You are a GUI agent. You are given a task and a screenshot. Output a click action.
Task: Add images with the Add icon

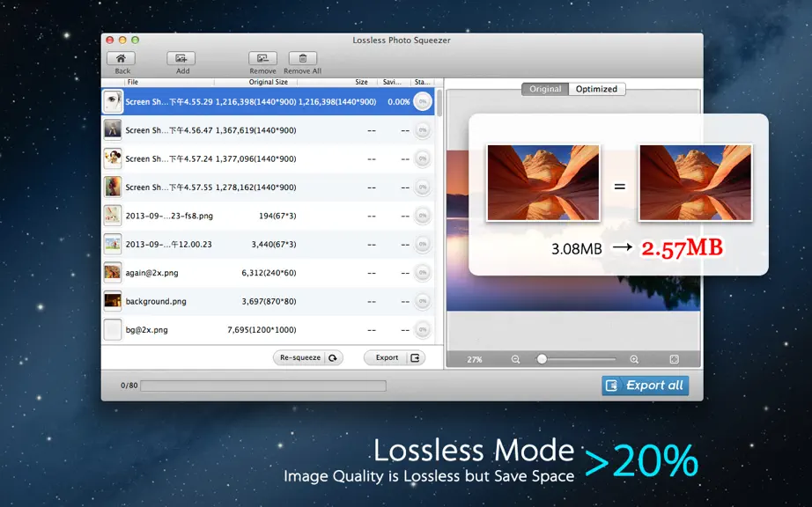(x=181, y=58)
